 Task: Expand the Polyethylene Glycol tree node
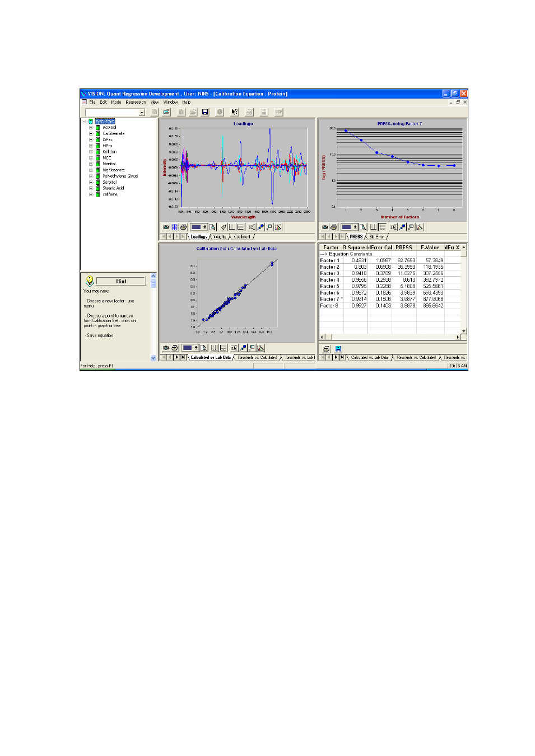(91, 176)
